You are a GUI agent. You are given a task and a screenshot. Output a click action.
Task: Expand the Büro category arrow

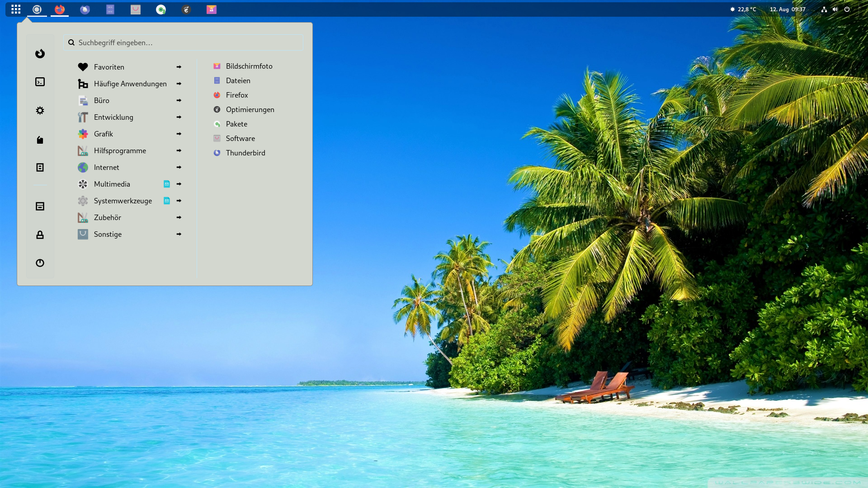[x=179, y=100]
